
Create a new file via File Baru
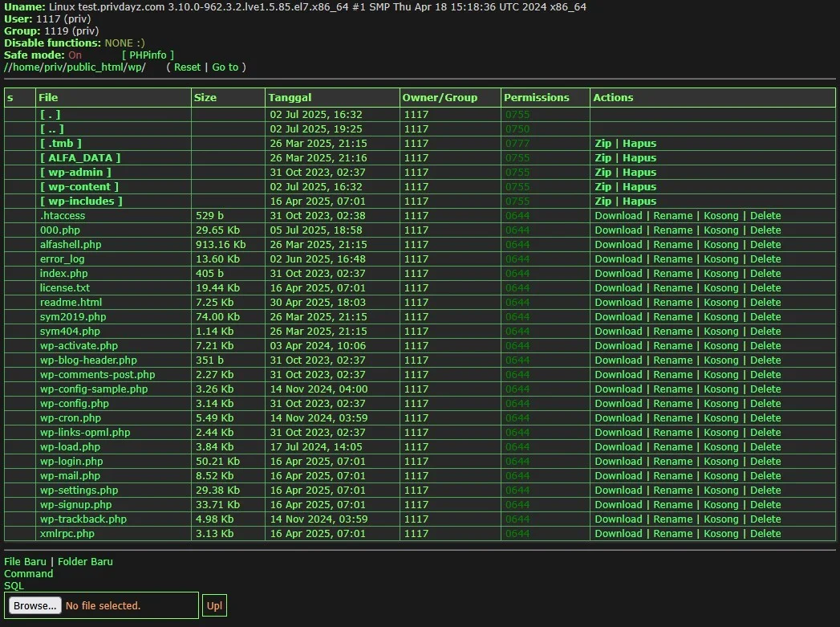[24, 561]
